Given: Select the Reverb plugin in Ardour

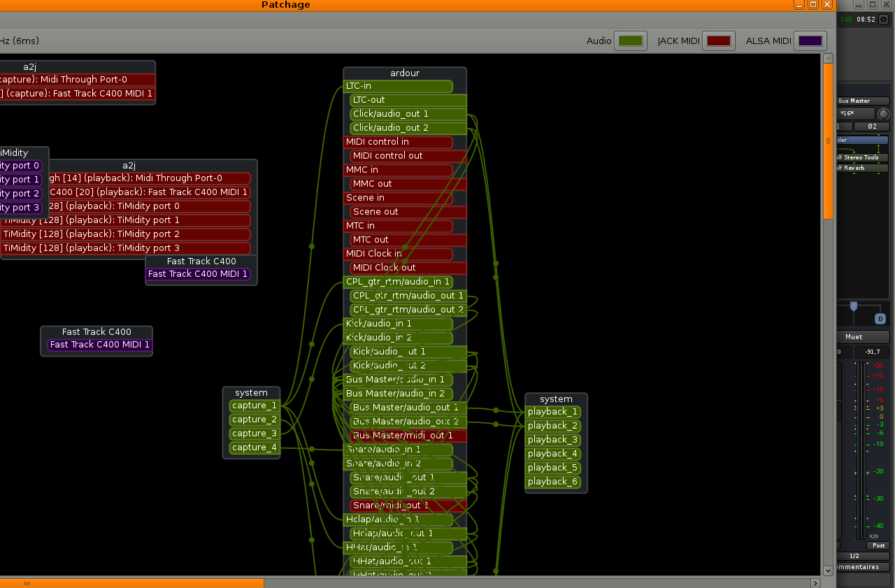Looking at the screenshot, I should (x=863, y=168).
